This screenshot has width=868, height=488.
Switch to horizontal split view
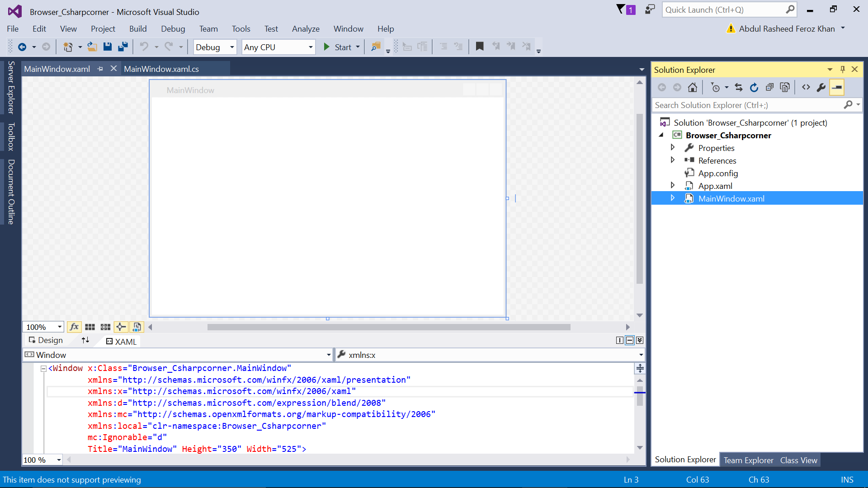[x=630, y=340]
